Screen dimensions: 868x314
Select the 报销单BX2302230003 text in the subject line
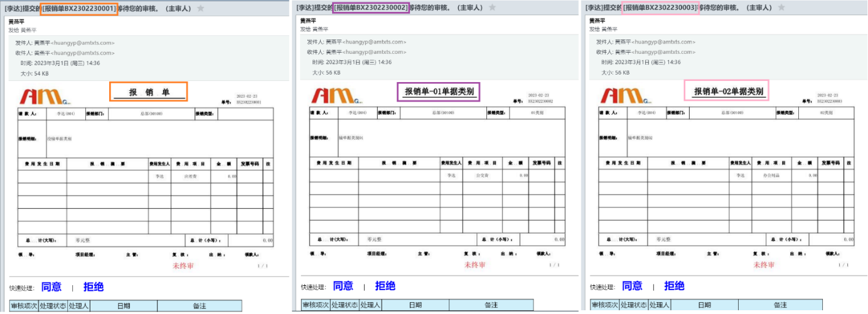(x=660, y=8)
